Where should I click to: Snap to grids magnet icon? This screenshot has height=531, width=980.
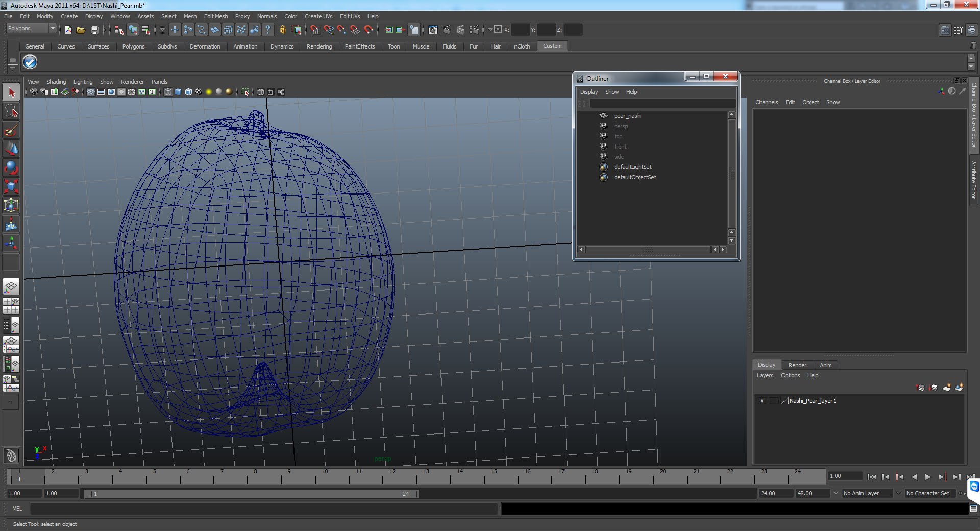coord(315,30)
